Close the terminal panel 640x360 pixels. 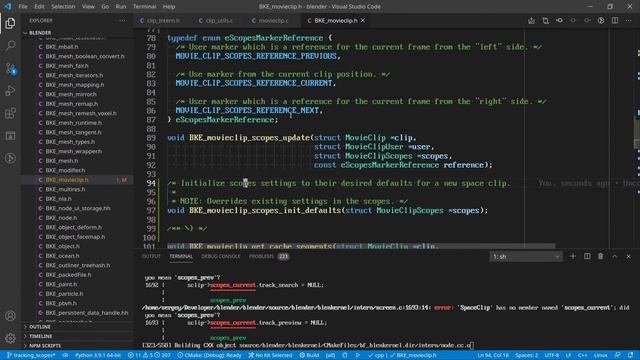629,256
